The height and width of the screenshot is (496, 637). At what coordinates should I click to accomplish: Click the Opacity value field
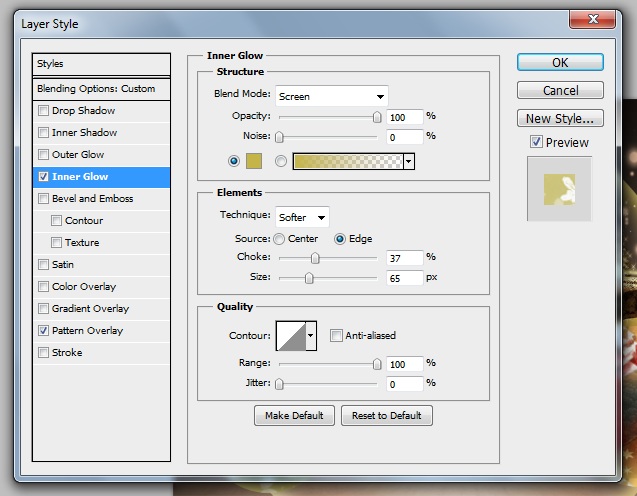tap(405, 117)
